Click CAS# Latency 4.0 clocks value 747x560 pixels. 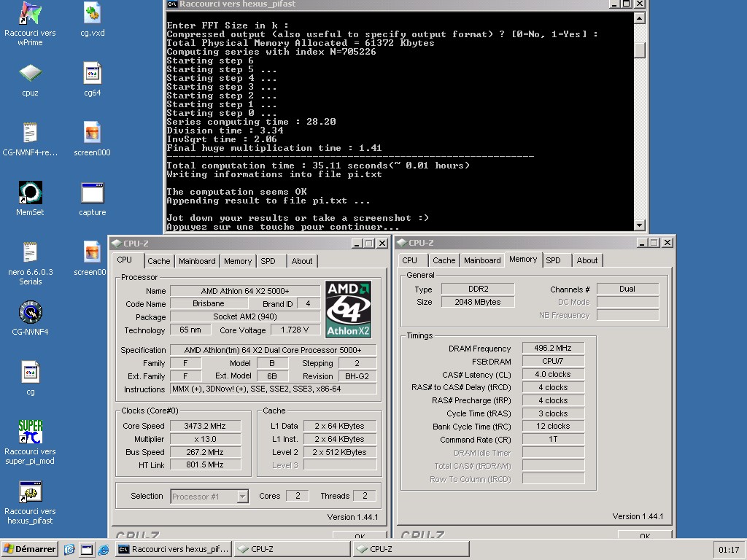(x=553, y=374)
